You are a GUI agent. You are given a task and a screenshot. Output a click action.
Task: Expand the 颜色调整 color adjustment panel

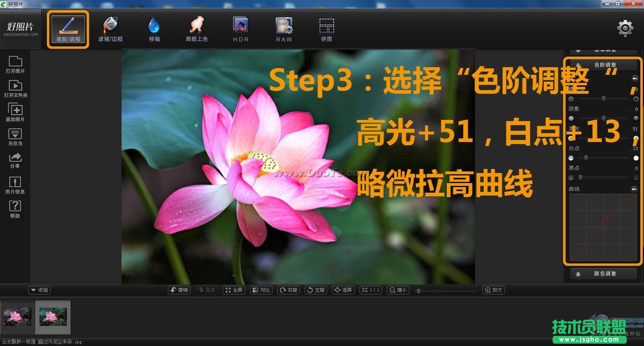604,274
